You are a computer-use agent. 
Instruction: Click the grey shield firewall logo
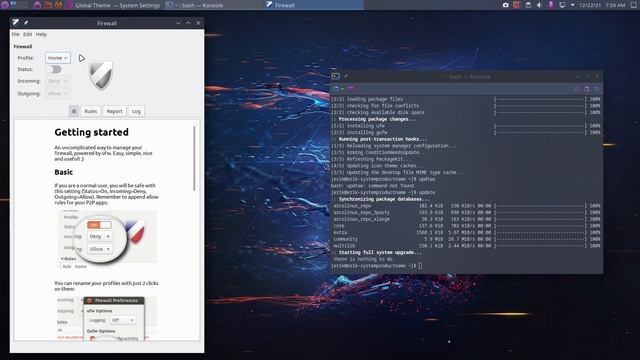click(x=100, y=76)
